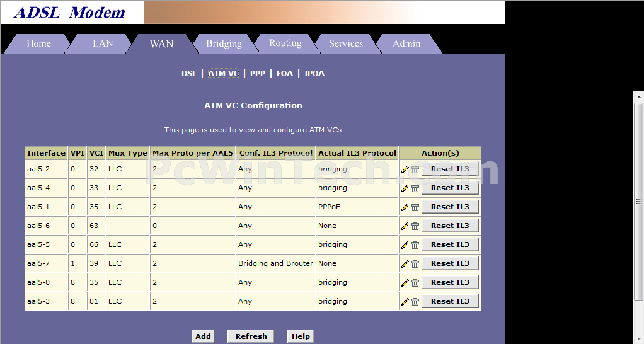This screenshot has width=644, height=344.
Task: Delete the aal5-4 row with trash icon
Action: pos(415,188)
